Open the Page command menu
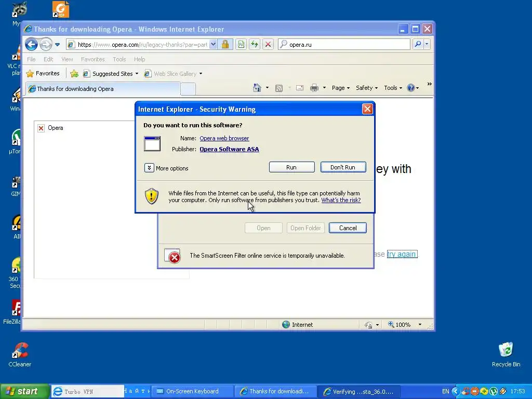The image size is (532, 399). tap(341, 88)
